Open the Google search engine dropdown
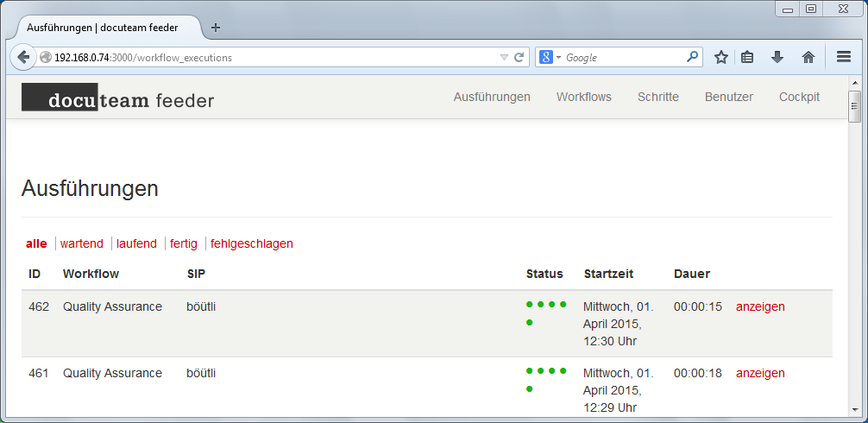This screenshot has width=868, height=423. click(550, 58)
